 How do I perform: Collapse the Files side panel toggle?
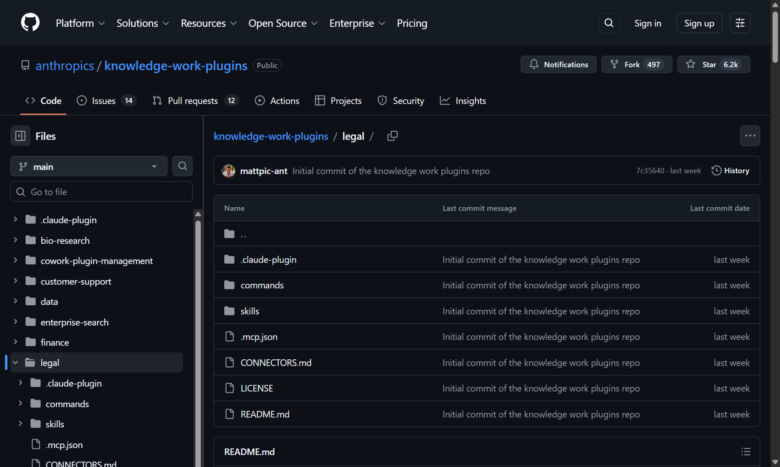click(x=20, y=136)
